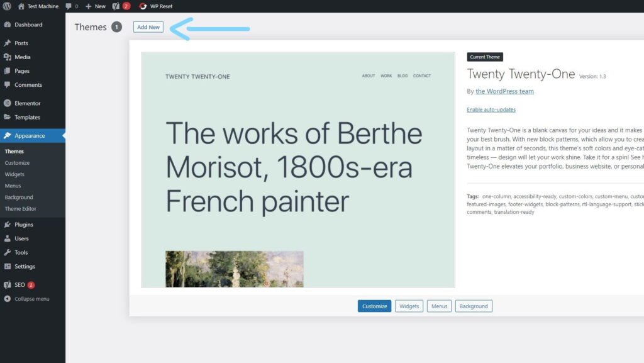
Task: Open the New content dropdown
Action: pyautogui.click(x=96, y=6)
